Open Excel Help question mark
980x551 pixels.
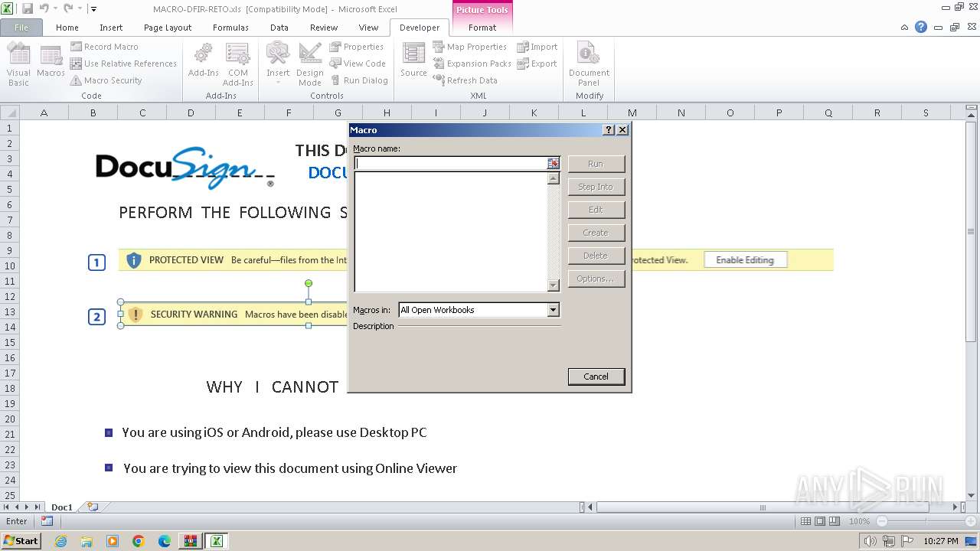(921, 27)
